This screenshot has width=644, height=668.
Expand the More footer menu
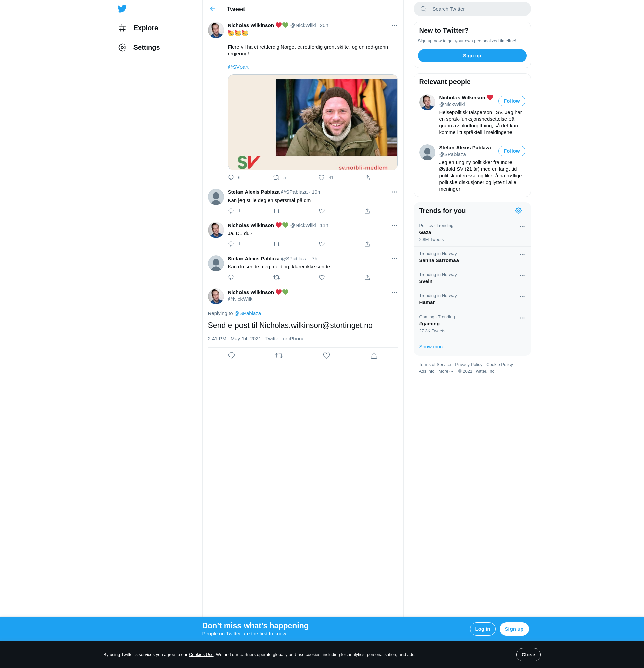pyautogui.click(x=445, y=371)
